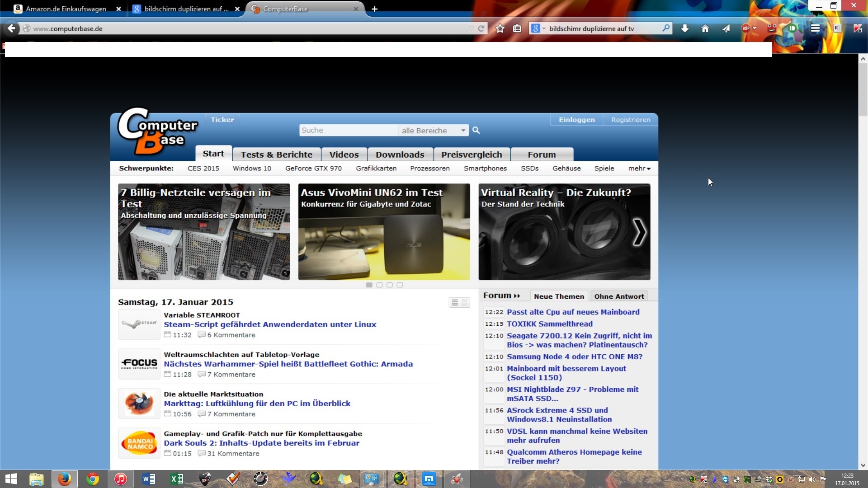Click the Adblock Plus icon

(746, 28)
